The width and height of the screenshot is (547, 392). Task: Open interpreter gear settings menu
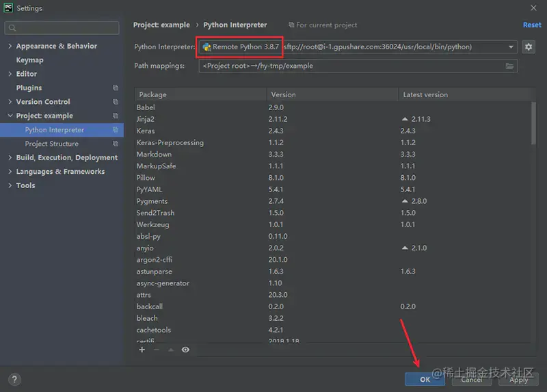click(529, 47)
